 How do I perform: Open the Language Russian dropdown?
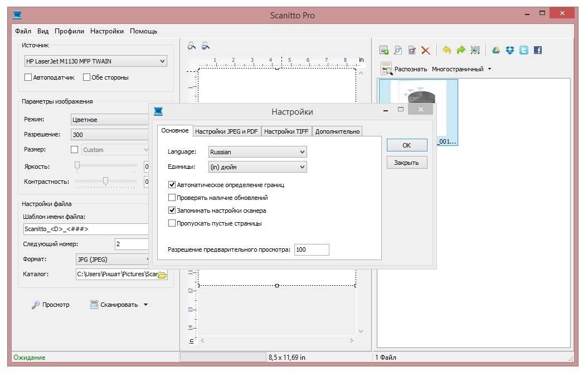pos(257,152)
